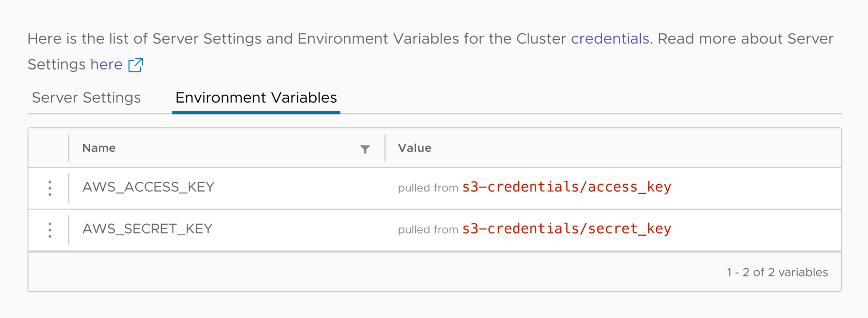Switch to the Server Settings tab
Screen dimensions: 868x318
point(86,98)
